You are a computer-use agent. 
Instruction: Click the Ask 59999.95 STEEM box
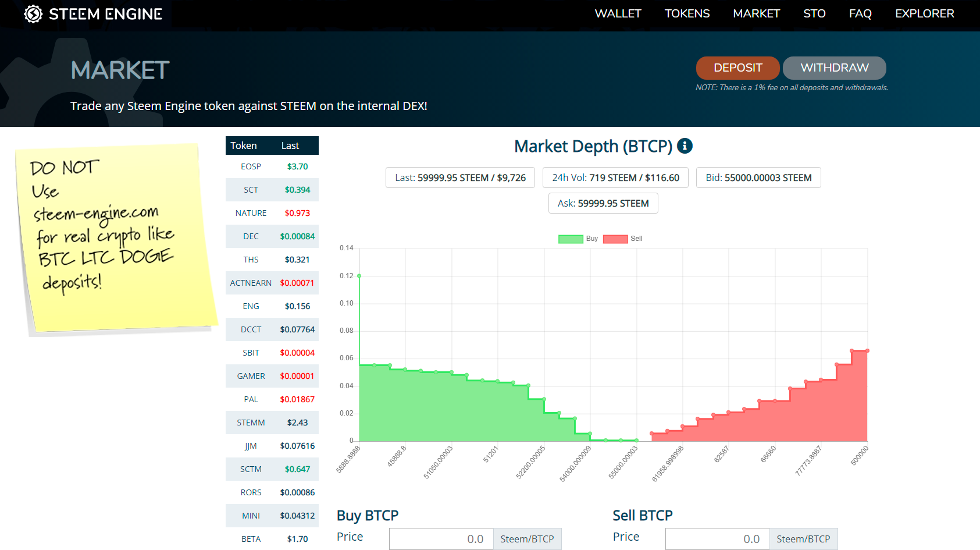(603, 203)
